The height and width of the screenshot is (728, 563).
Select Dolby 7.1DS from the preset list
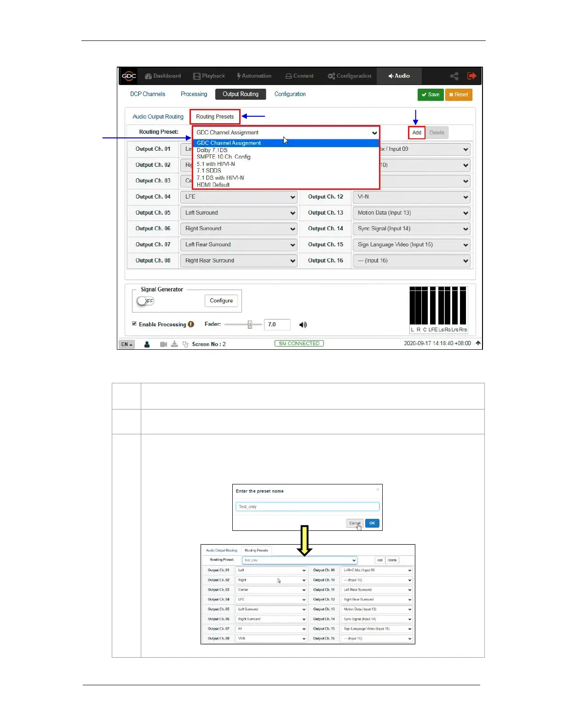(x=212, y=150)
